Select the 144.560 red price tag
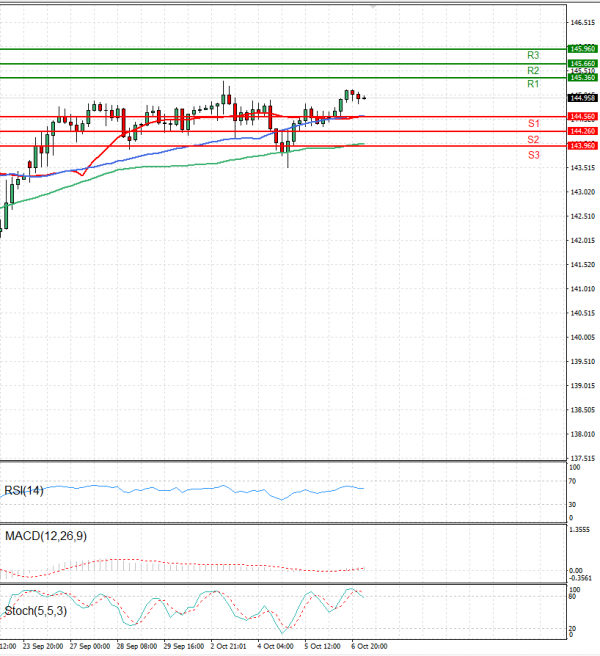The image size is (600, 656). (582, 117)
